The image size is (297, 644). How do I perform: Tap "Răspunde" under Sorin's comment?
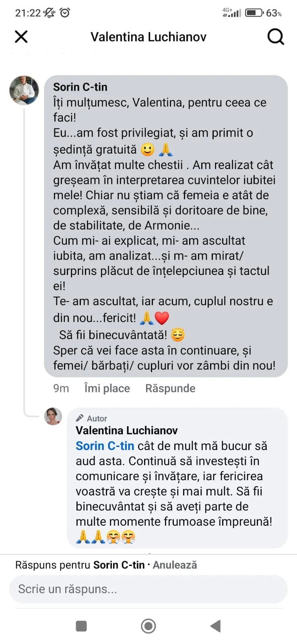(x=170, y=388)
